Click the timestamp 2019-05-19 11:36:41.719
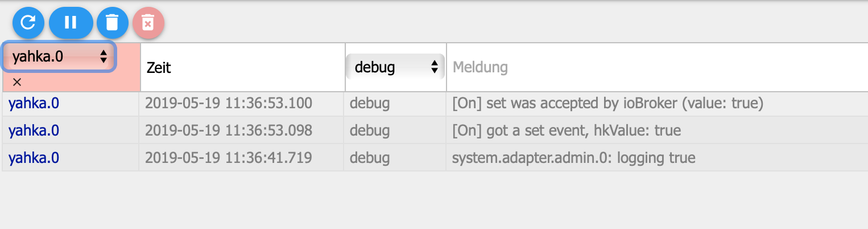The height and width of the screenshot is (229, 868). coord(229,157)
